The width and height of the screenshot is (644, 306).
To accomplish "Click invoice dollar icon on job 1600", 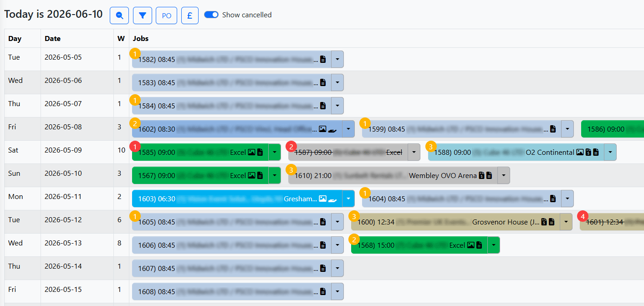I will click(x=544, y=222).
